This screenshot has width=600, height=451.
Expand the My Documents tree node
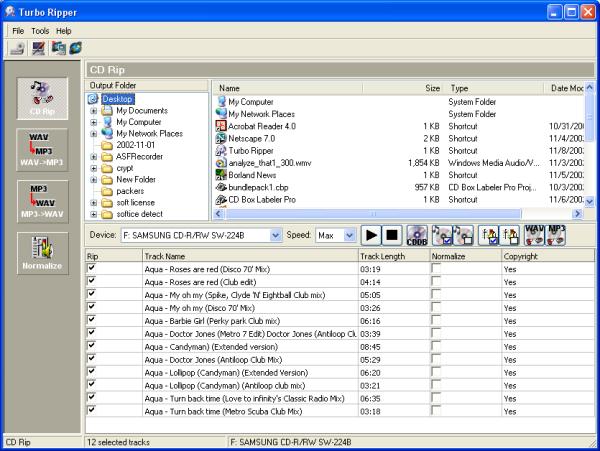[94, 111]
